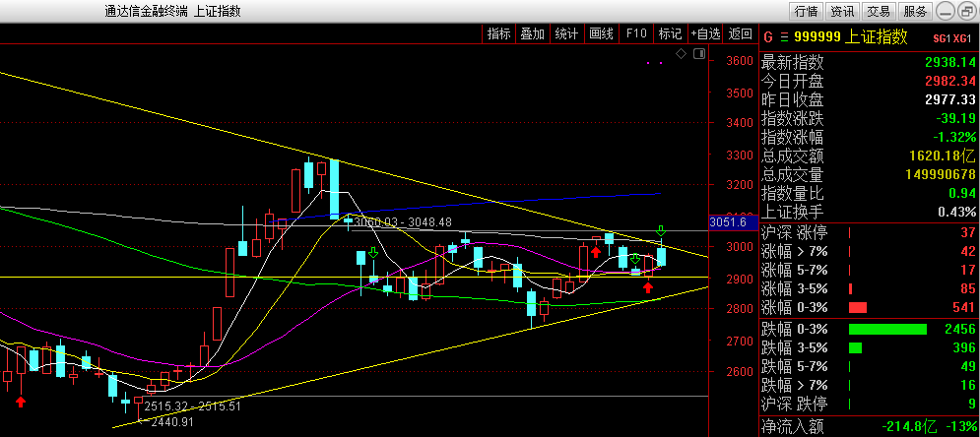Screen dimensions: 980x437
Task: Click the 叠加 overlay button
Action: [x=533, y=33]
